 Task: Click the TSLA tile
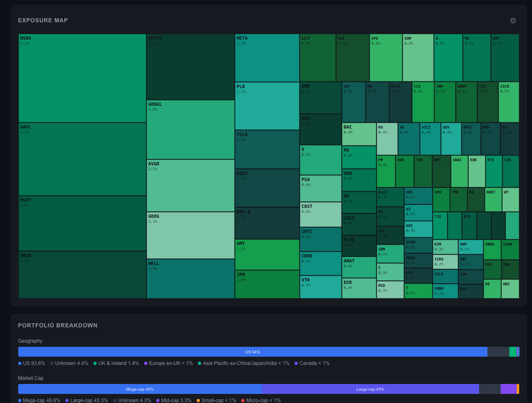267,149
